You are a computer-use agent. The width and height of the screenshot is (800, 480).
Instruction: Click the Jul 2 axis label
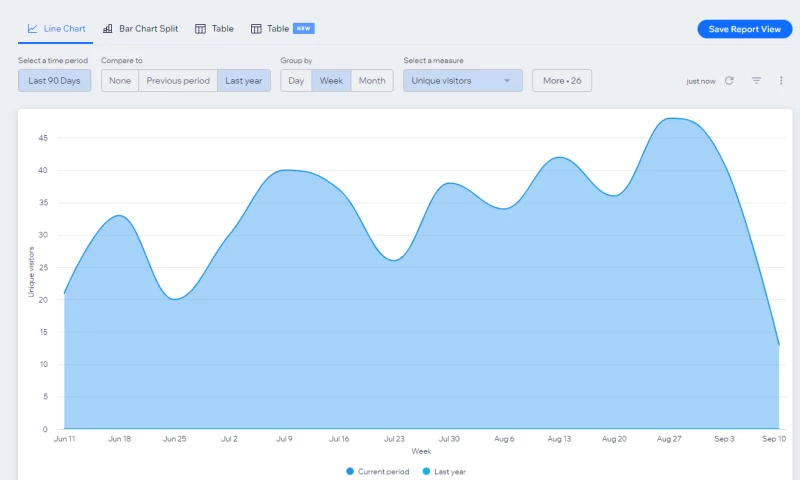point(229,439)
